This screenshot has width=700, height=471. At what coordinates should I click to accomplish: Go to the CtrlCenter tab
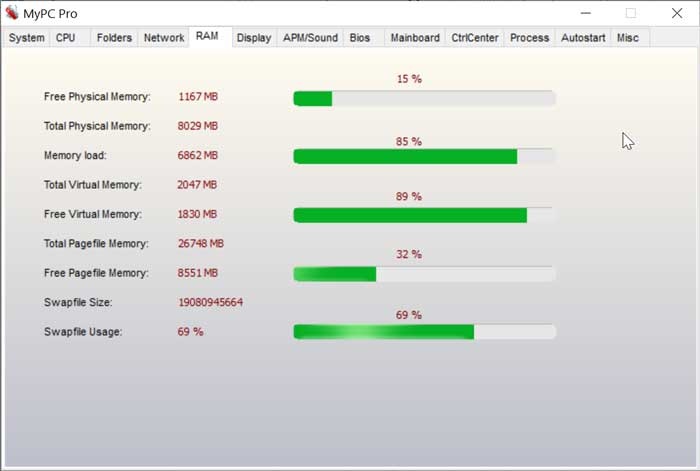pos(475,38)
